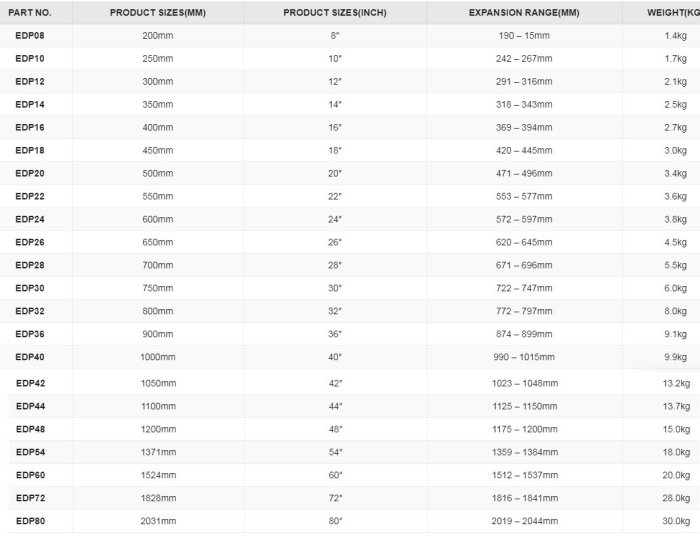Select the 22" inch size cell
700x536 pixels.
[x=335, y=196]
